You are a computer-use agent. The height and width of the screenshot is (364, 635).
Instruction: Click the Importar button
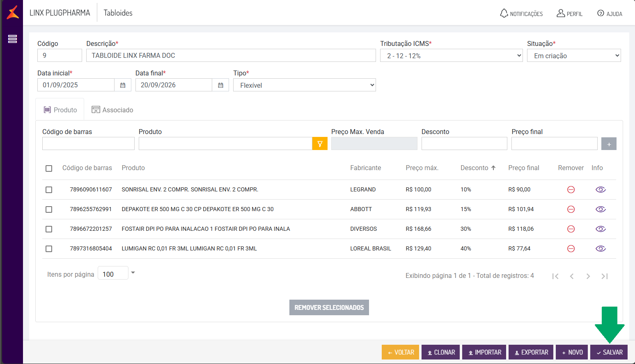484,352
